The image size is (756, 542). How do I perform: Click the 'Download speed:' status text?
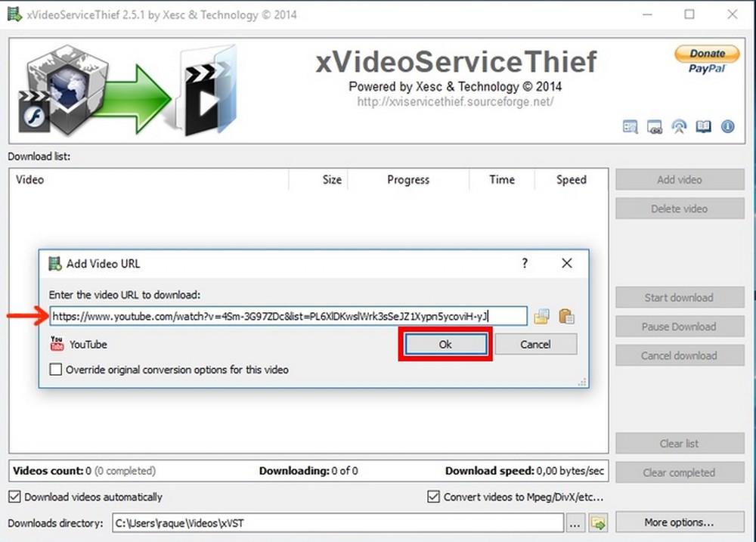click(x=490, y=471)
